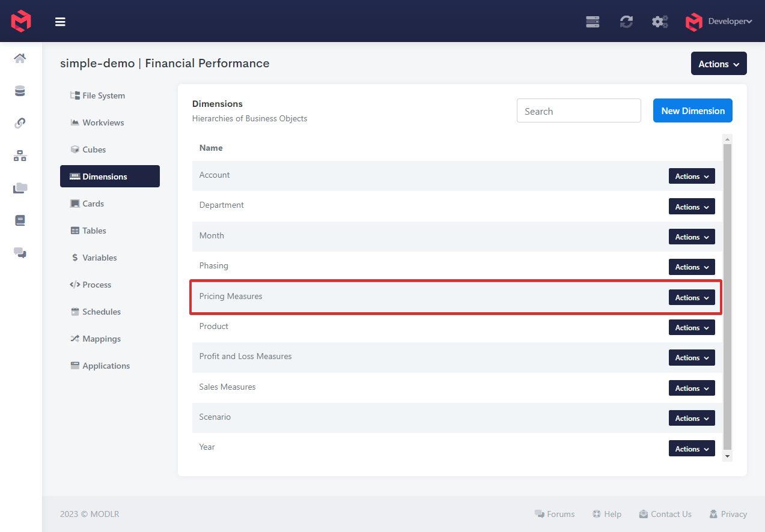Click the New Dimension button

coord(692,111)
